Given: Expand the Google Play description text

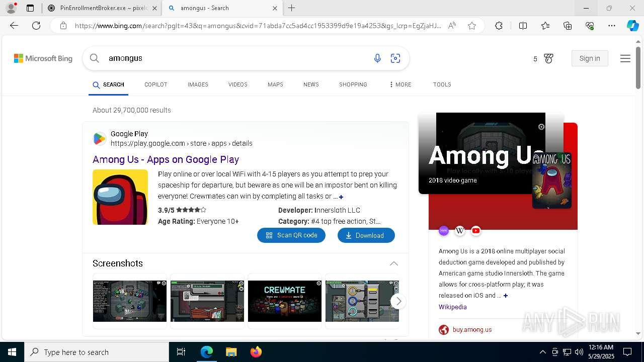Looking at the screenshot, I should pos(341,197).
